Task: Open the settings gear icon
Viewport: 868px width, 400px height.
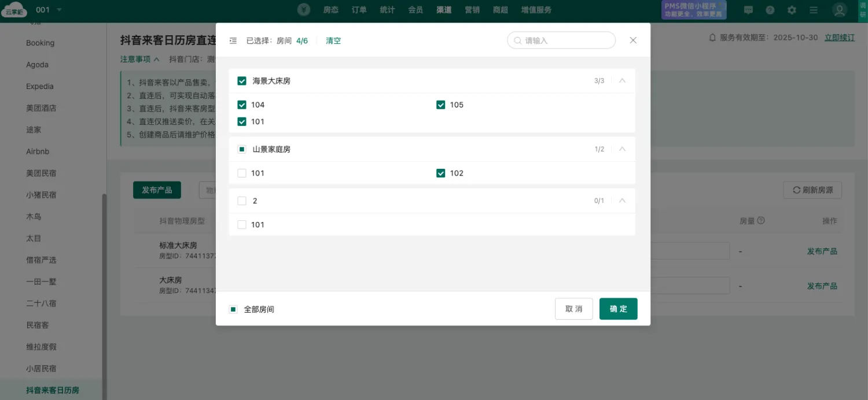Action: [x=792, y=10]
